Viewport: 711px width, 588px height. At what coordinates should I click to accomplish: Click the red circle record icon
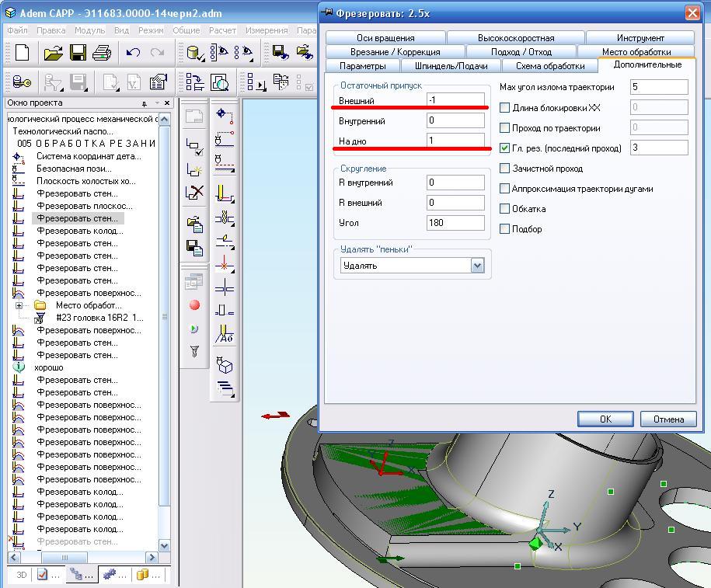point(194,305)
